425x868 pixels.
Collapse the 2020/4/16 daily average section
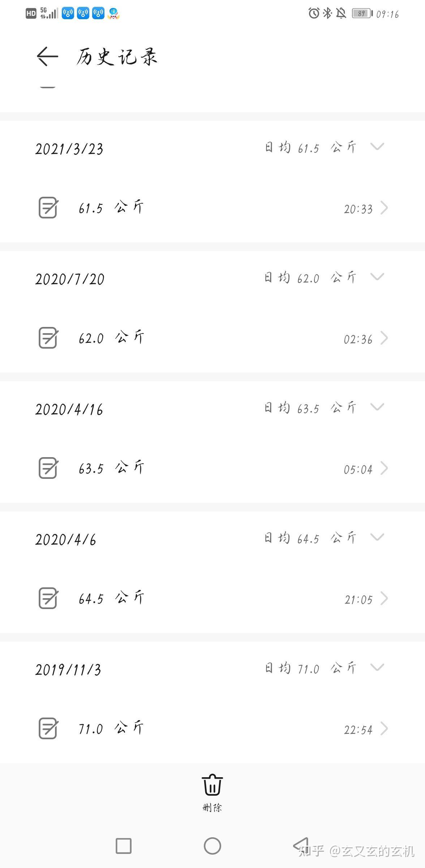pyautogui.click(x=377, y=407)
